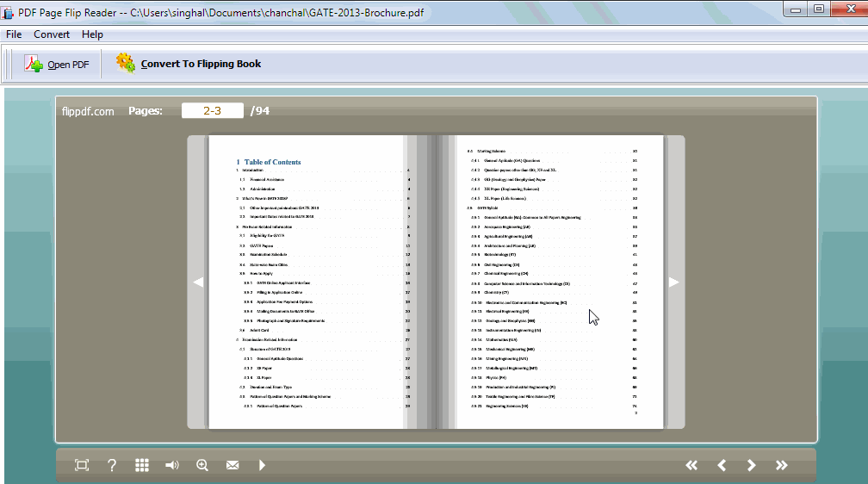The height and width of the screenshot is (484, 868).
Task: Click Convert To Flipping Book button
Action: click(x=189, y=64)
